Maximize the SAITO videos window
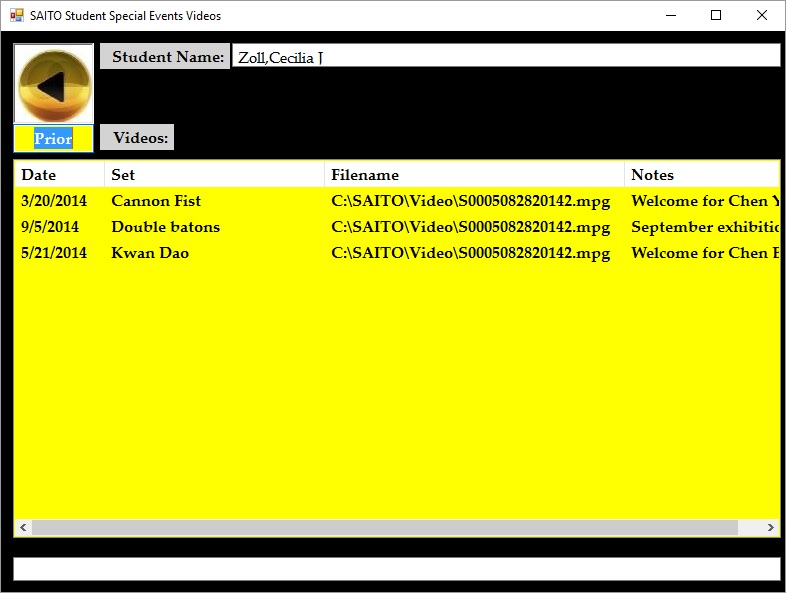The width and height of the screenshot is (786, 593). pos(716,15)
